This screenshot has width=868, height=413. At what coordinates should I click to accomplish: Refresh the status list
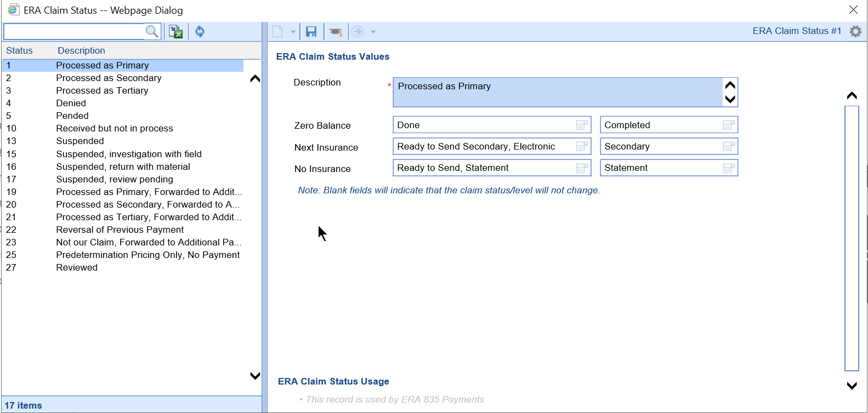tap(200, 32)
